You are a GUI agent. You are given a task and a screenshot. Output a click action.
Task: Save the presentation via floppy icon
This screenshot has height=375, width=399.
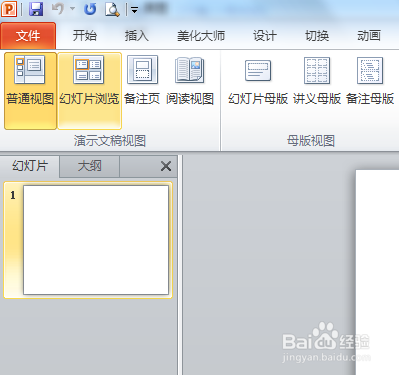[x=36, y=9]
